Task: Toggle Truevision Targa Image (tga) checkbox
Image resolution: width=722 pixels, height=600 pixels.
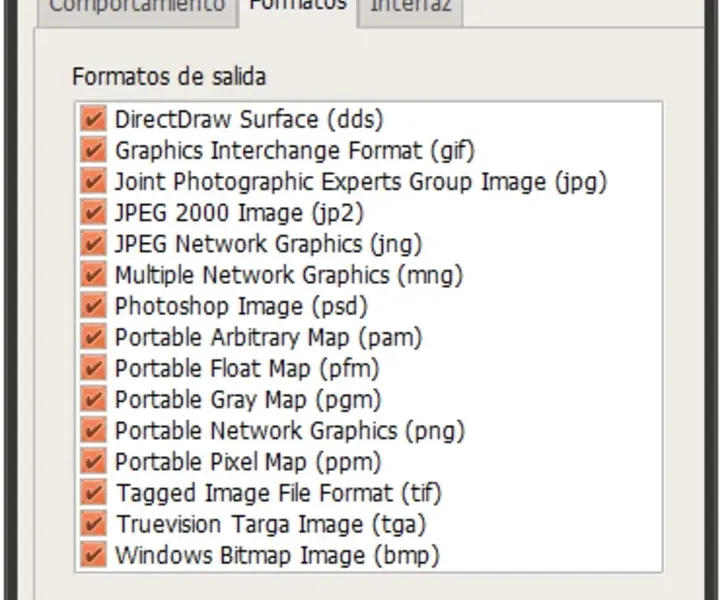Action: 93,523
